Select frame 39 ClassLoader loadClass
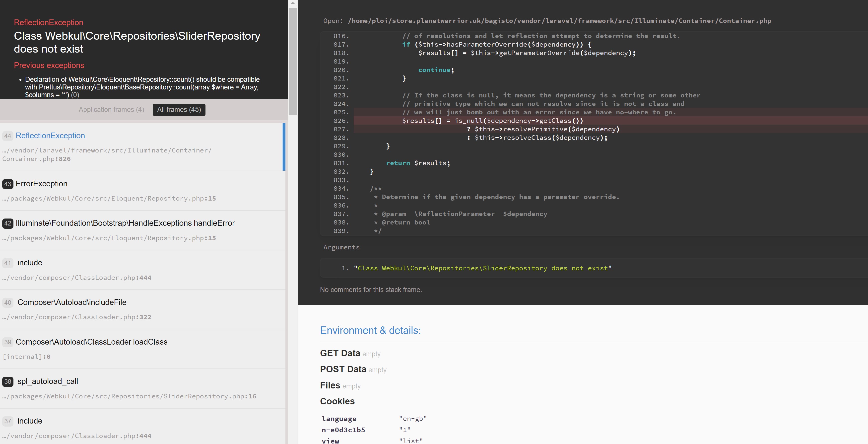Image resolution: width=868 pixels, height=444 pixels. click(x=142, y=349)
